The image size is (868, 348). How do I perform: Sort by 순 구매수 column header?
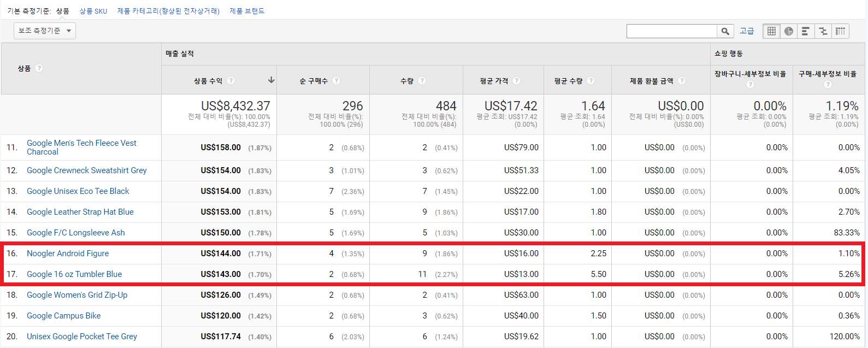point(314,81)
